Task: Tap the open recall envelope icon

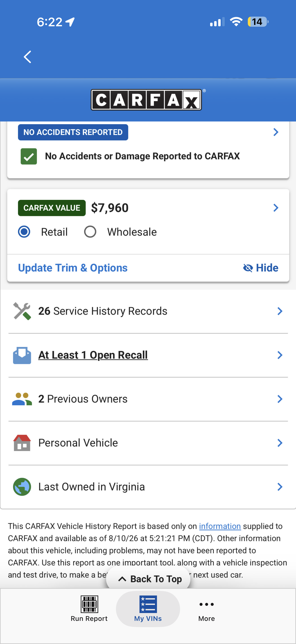Action: [22, 355]
